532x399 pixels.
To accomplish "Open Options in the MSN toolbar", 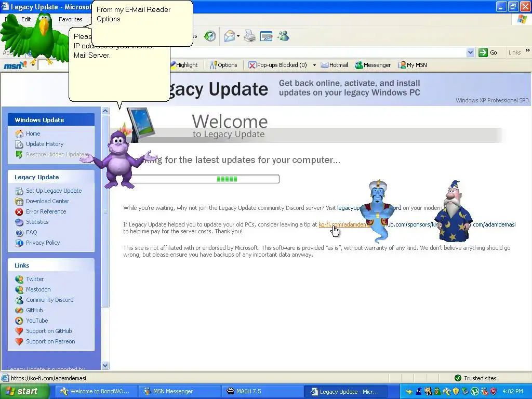I will 223,65.
